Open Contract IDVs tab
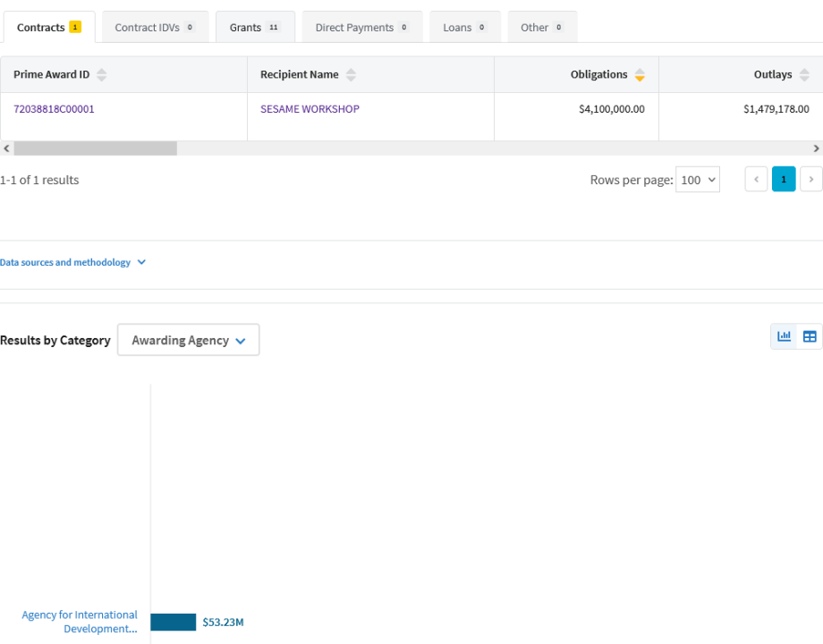 click(x=155, y=28)
